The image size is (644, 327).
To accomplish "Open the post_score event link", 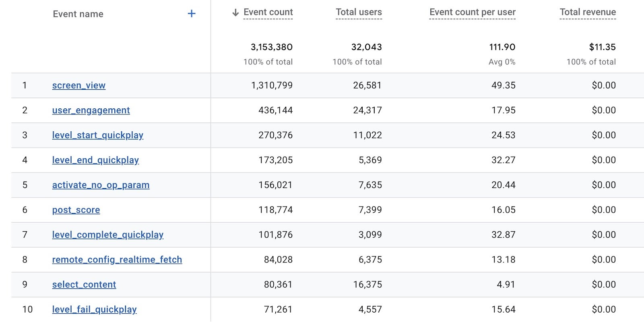I will [76, 210].
